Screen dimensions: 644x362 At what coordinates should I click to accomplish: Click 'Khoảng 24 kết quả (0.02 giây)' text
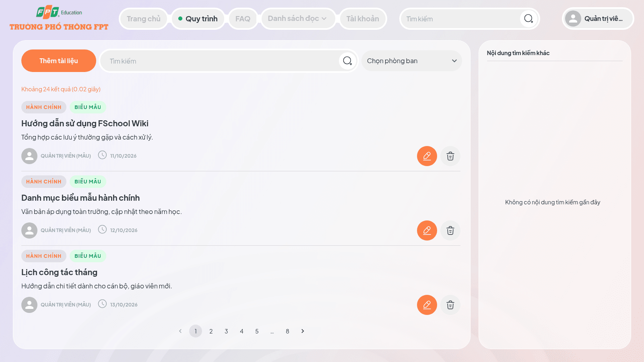61,89
